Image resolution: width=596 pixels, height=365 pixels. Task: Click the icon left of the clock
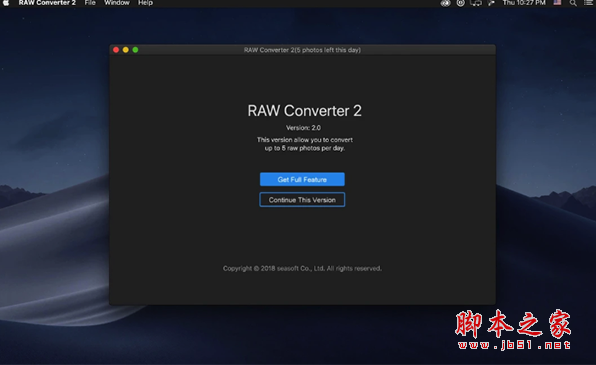click(x=491, y=3)
